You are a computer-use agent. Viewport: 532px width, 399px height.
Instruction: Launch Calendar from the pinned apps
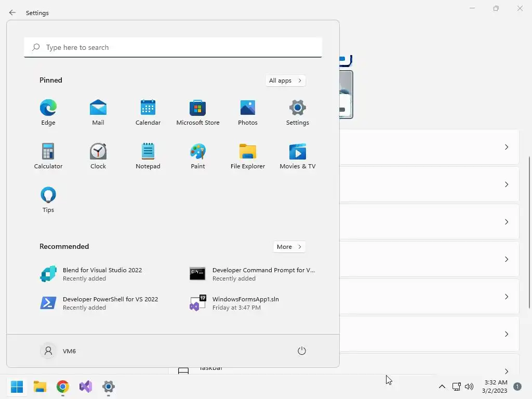[148, 113]
